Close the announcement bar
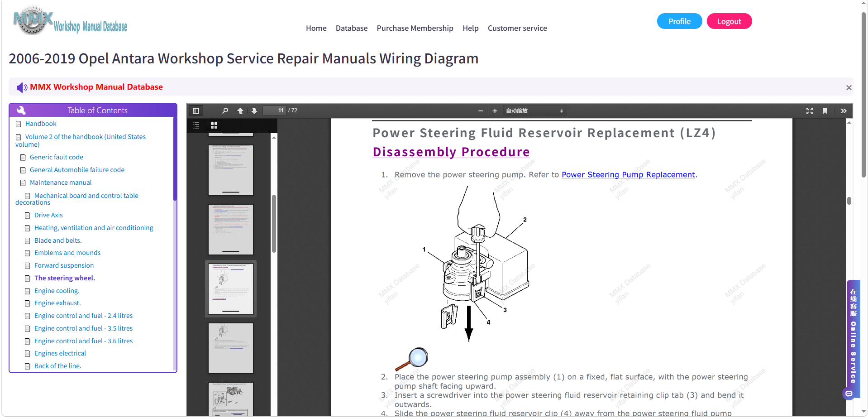The height and width of the screenshot is (418, 868). [849, 87]
